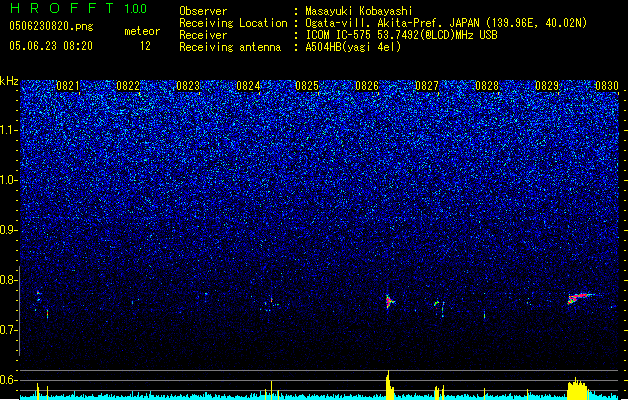Click the 0826 time marker
Viewport: 629px width, 400px height.
coord(367,86)
